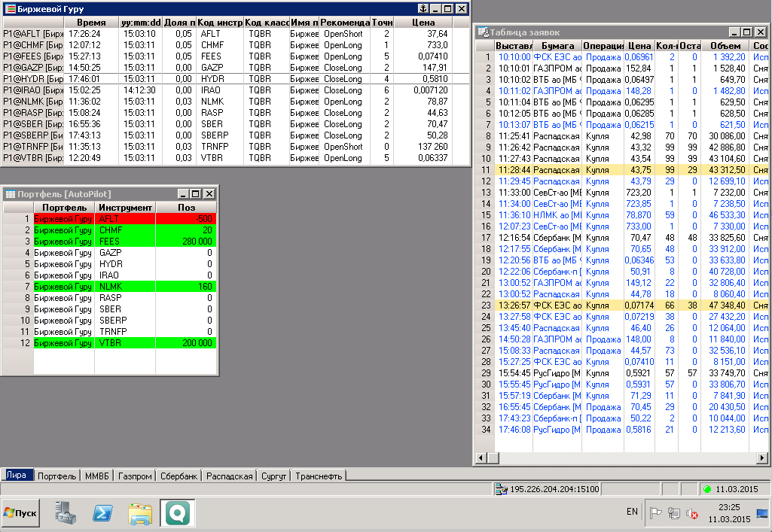This screenshot has width=772, height=532.
Task: Select P1@SBER row in Биржевой Гуру
Action: (x=236, y=124)
